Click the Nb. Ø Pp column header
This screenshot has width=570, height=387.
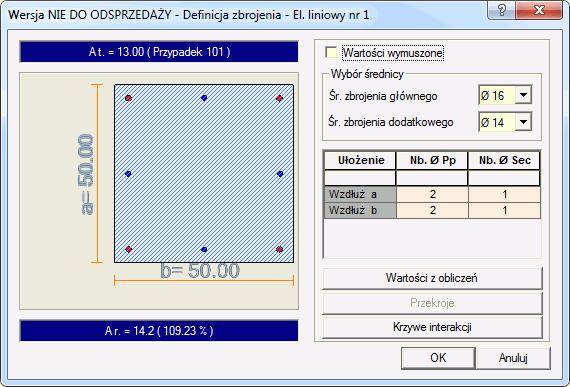click(x=432, y=160)
